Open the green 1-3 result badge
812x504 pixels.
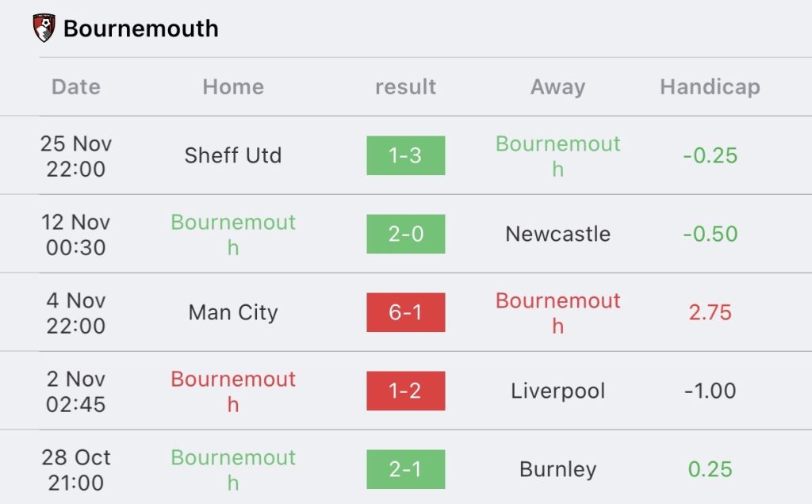(x=405, y=155)
